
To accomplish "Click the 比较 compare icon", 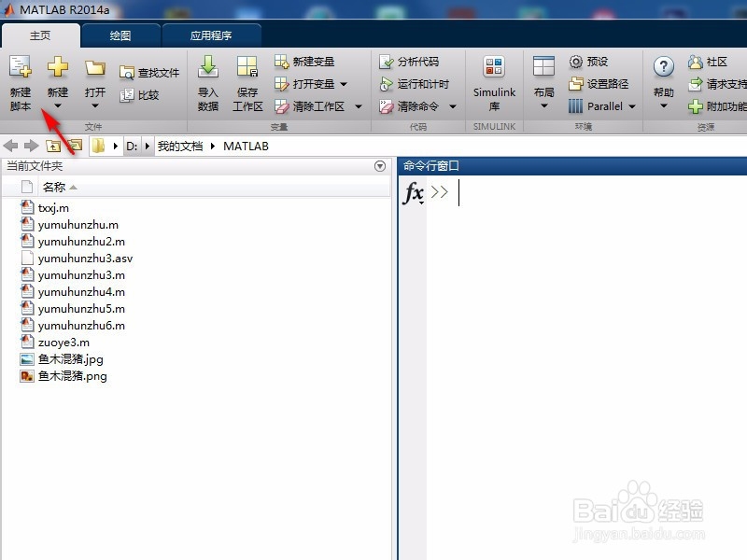I will tap(126, 95).
